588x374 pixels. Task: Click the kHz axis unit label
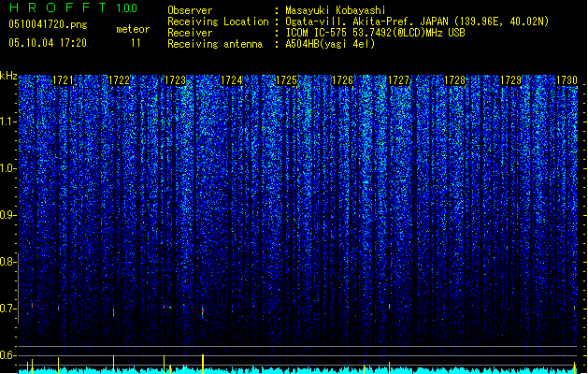pyautogui.click(x=8, y=77)
